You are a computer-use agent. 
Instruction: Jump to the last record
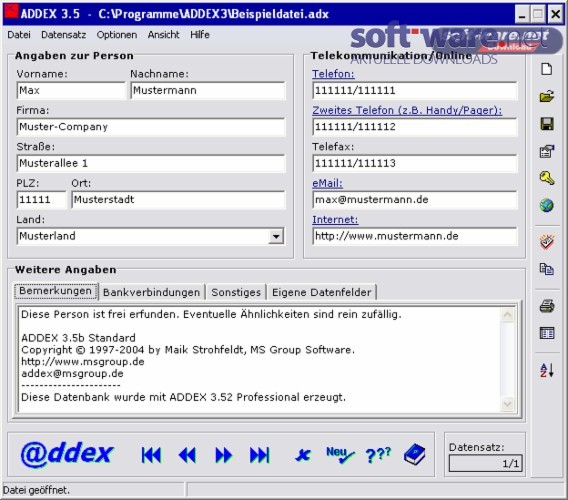click(x=260, y=455)
